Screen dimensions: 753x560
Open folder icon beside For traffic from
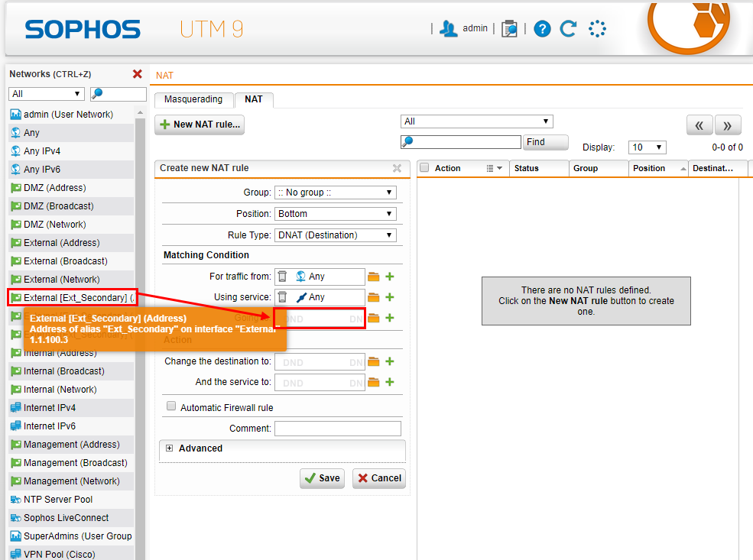pos(374,277)
